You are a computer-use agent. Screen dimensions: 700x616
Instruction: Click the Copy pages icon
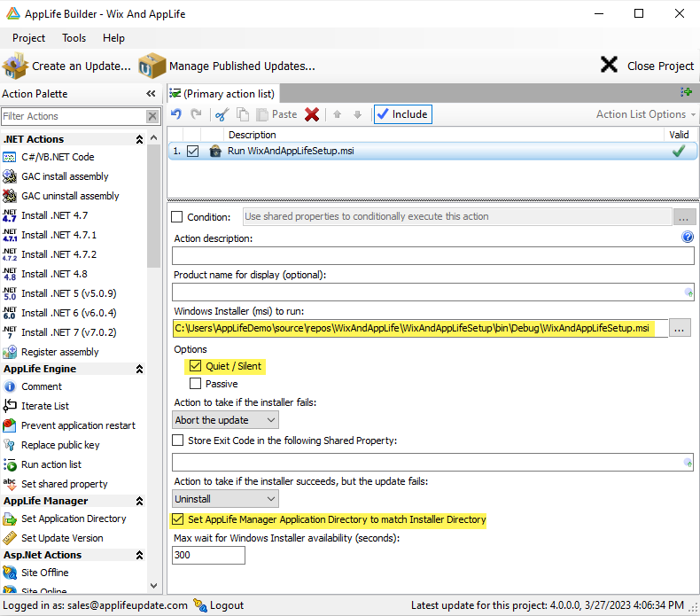coord(243,114)
